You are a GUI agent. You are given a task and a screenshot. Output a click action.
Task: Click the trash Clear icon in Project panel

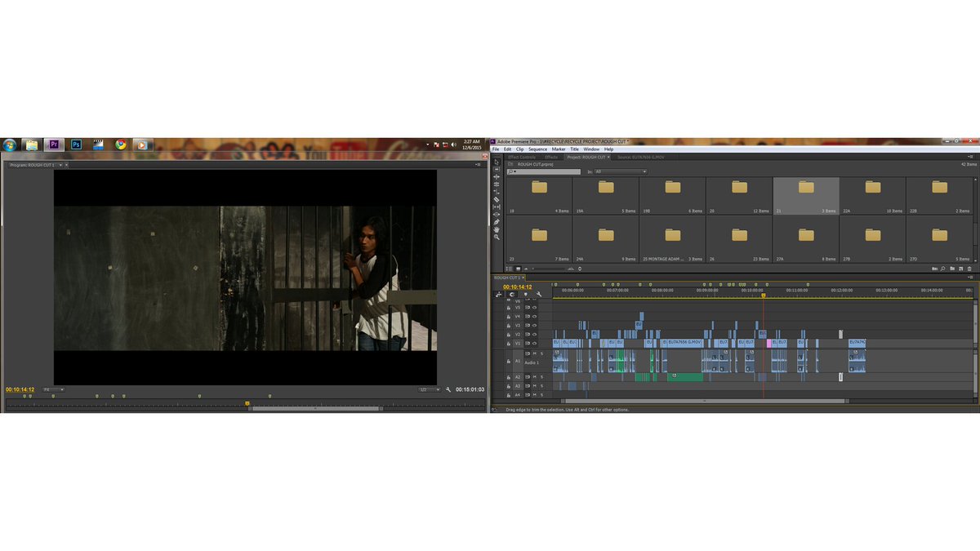[x=969, y=269]
